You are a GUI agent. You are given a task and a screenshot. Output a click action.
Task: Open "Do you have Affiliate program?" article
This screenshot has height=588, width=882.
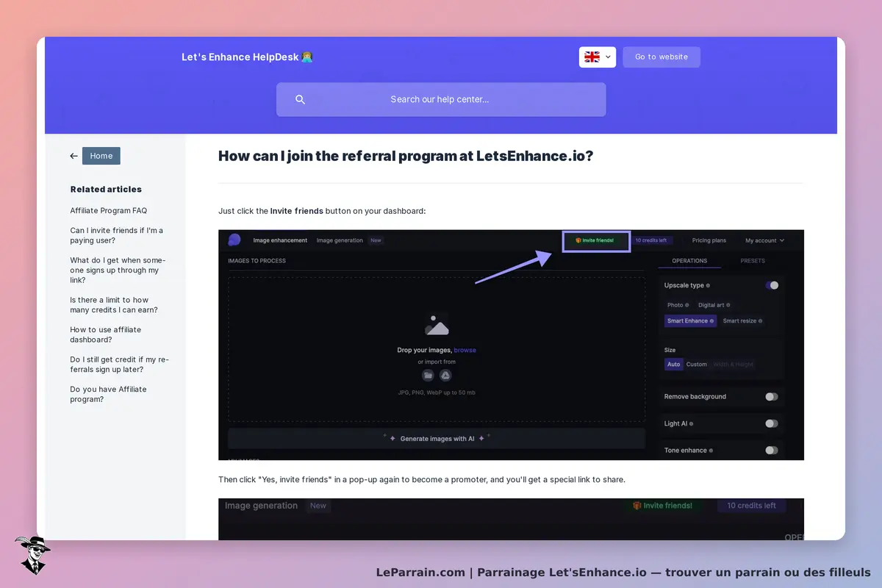click(x=108, y=395)
